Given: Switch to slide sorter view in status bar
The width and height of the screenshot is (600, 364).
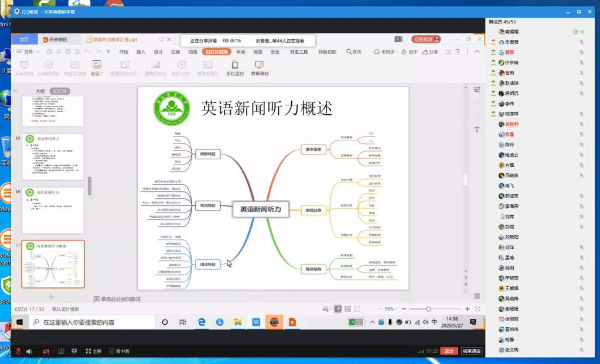Looking at the screenshot, I should coord(347,309).
